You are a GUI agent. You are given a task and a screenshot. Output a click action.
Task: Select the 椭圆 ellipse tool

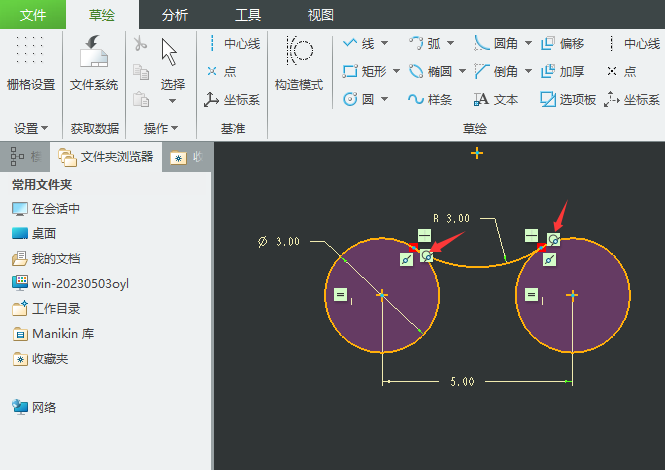[430, 71]
